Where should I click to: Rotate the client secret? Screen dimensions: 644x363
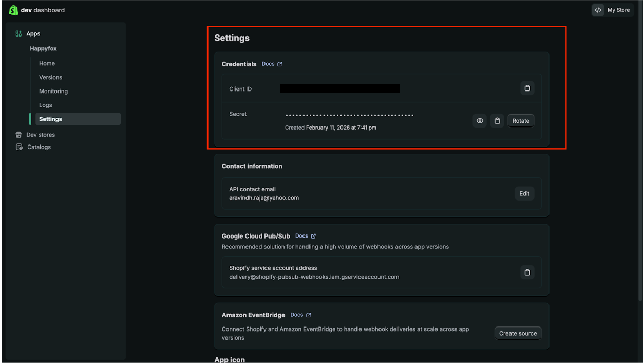coord(521,121)
